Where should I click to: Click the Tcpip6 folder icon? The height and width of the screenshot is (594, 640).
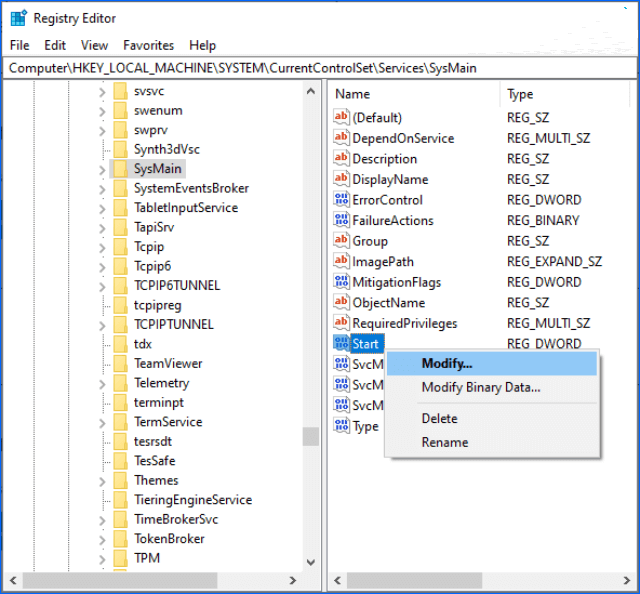(x=120, y=266)
